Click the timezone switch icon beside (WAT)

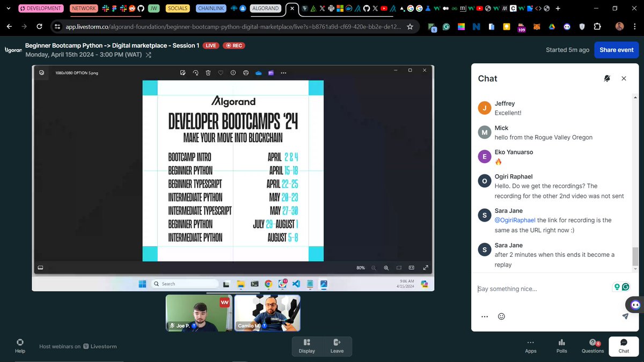pyautogui.click(x=149, y=54)
